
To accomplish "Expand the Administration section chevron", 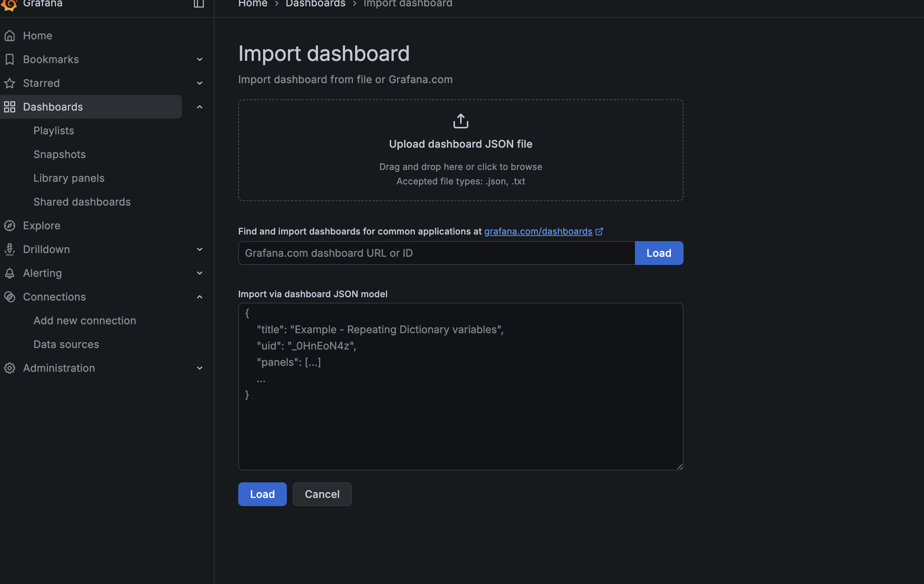I will click(x=200, y=368).
